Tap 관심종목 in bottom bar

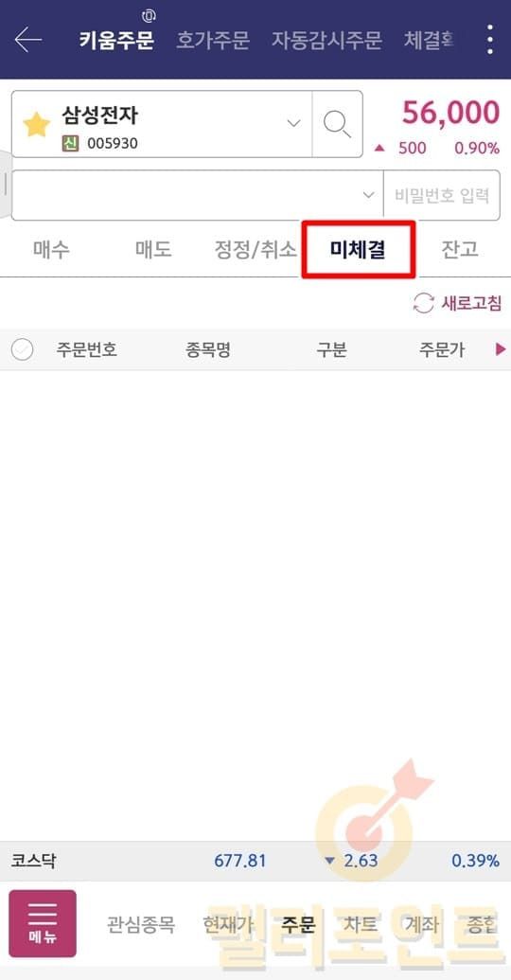(x=141, y=924)
